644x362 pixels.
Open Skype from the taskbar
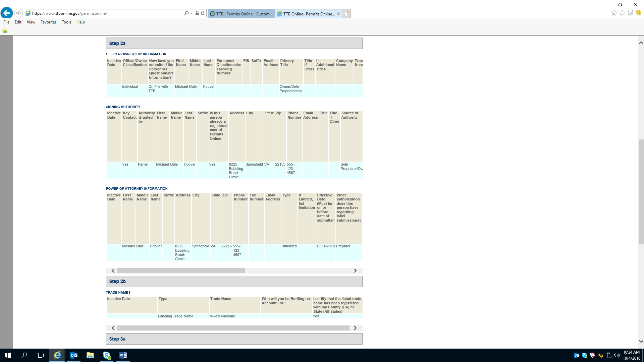coord(107,355)
